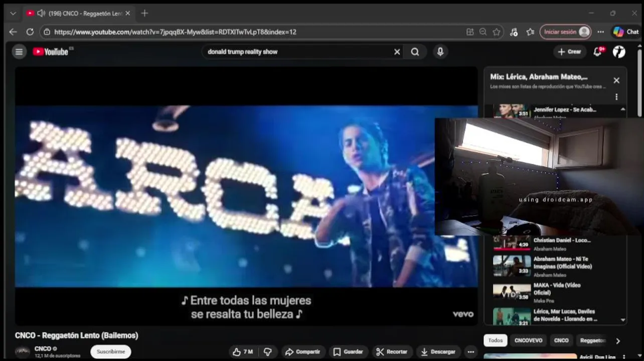Reload the page
Screen dimensions: 644x361
point(30,32)
